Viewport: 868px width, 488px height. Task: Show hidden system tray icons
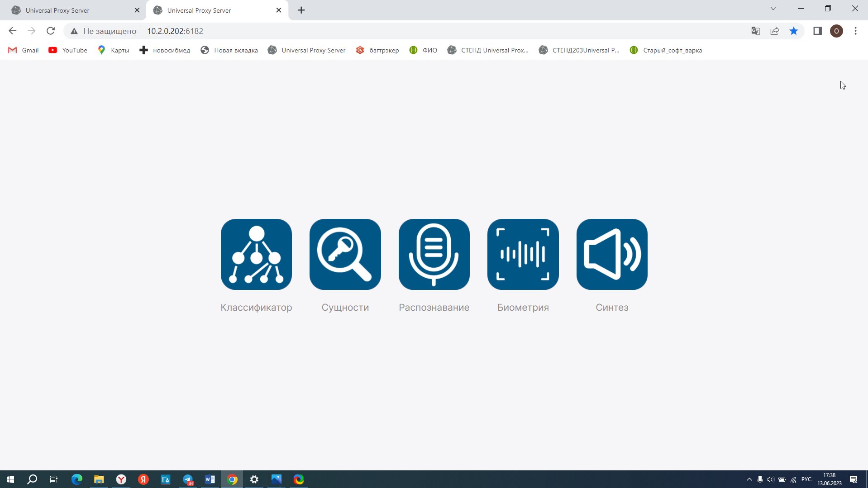(749, 479)
